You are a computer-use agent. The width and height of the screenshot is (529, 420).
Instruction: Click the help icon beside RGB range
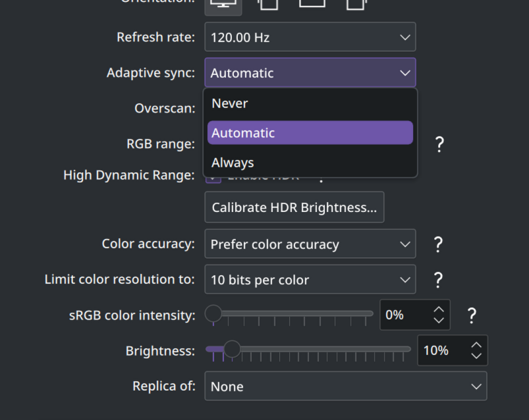coord(439,144)
